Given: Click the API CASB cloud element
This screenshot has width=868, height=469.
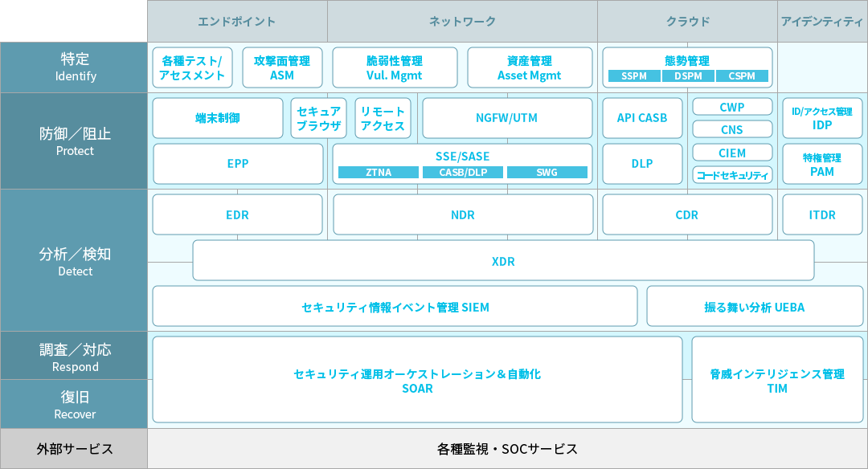Looking at the screenshot, I should [642, 118].
